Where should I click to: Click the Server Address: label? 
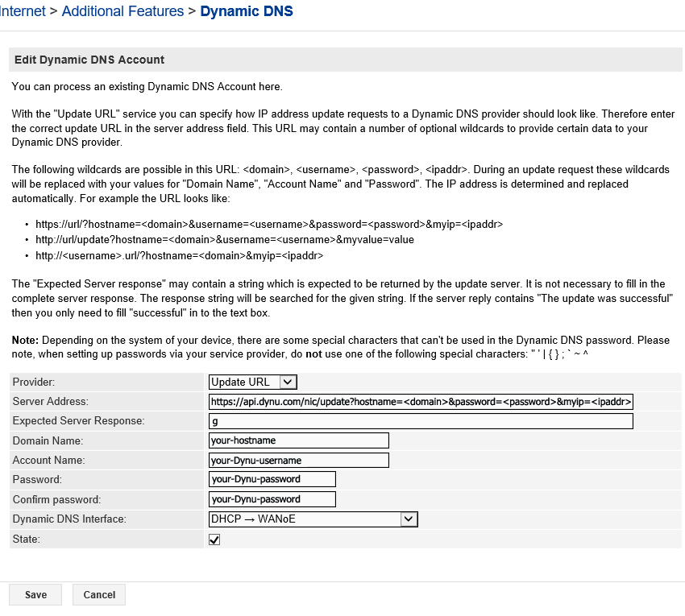50,401
